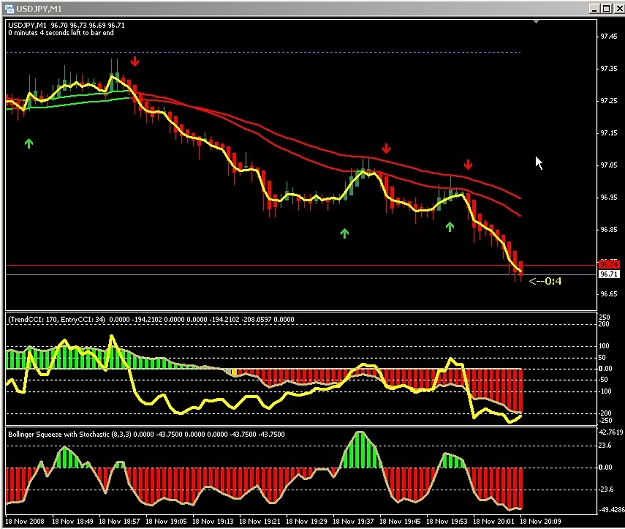Click the 97.45 price scale label
Image resolution: width=625 pixels, height=529 pixels.
tap(608, 37)
